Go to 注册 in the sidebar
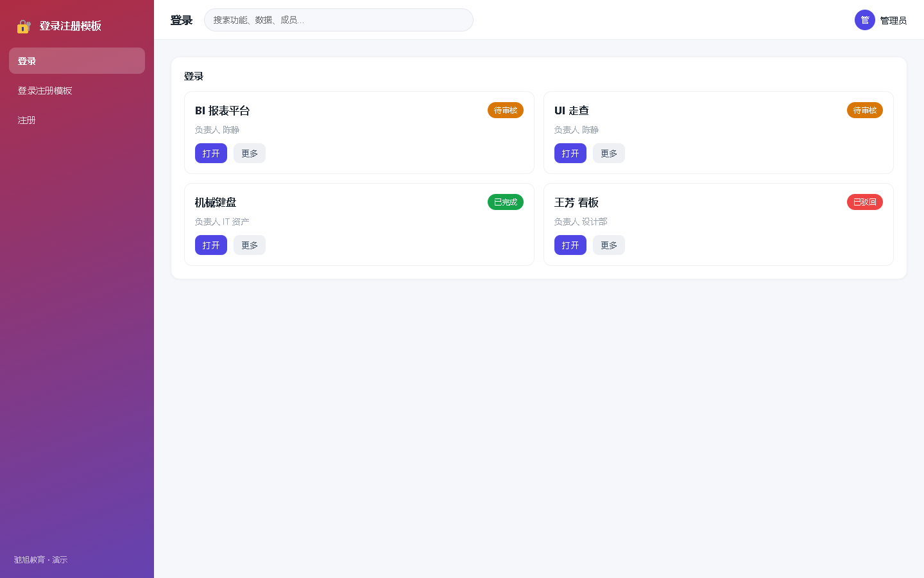924x578 pixels. click(77, 120)
